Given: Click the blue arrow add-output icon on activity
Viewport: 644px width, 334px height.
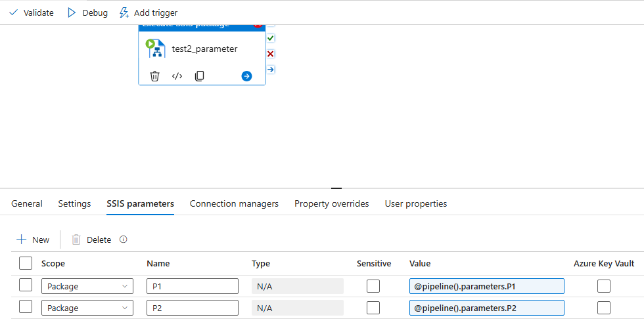Looking at the screenshot, I should coord(246,76).
